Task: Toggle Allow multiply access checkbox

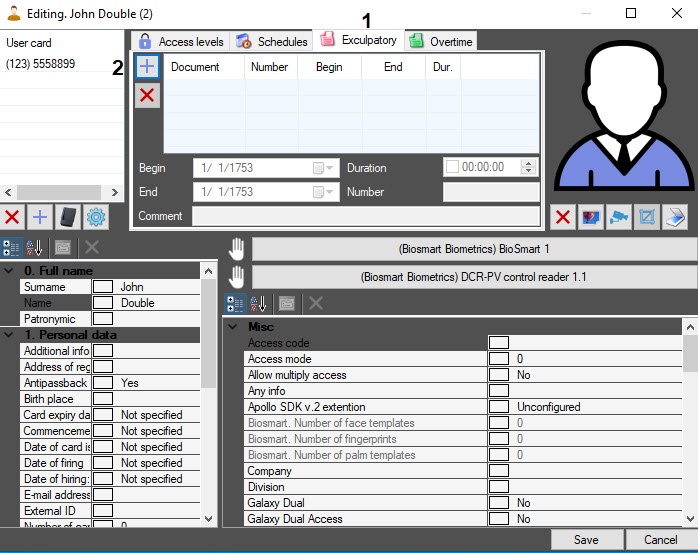Action: pos(499,375)
